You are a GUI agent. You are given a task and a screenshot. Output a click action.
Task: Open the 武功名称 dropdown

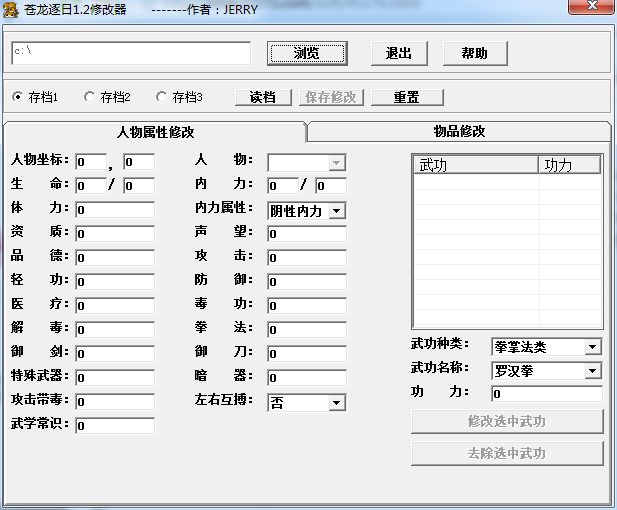(x=592, y=371)
